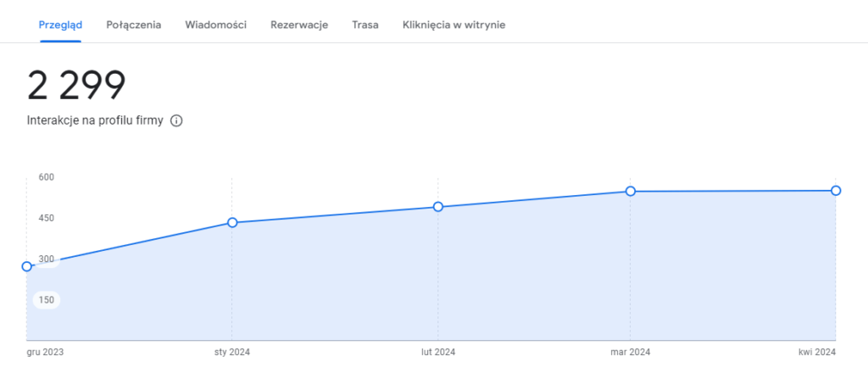The width and height of the screenshot is (868, 379).
Task: Click the 2 299 interactions total
Action: [x=76, y=86]
